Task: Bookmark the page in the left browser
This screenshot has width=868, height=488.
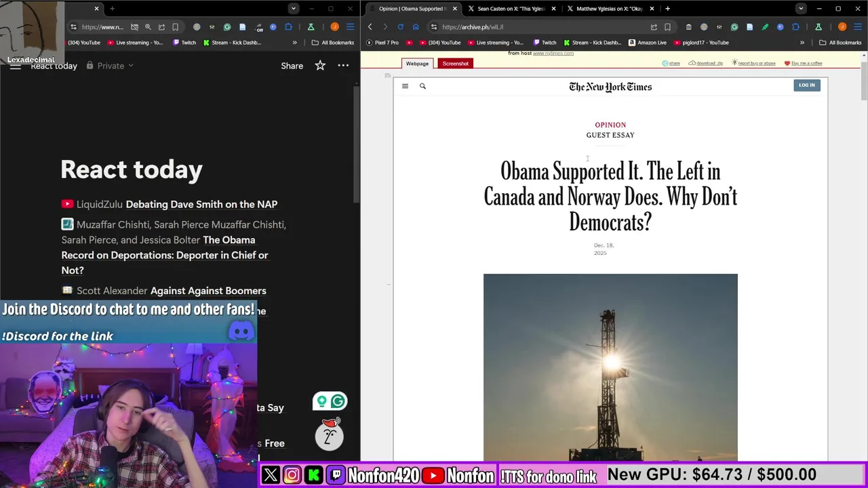Action: pyautogui.click(x=175, y=27)
